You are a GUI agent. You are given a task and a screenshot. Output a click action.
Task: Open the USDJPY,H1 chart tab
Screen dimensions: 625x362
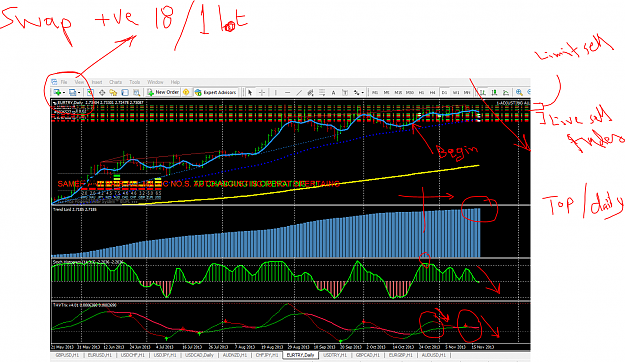(165, 355)
